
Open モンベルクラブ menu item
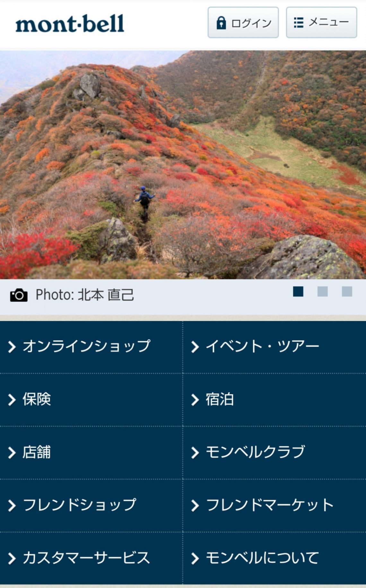pos(274,453)
